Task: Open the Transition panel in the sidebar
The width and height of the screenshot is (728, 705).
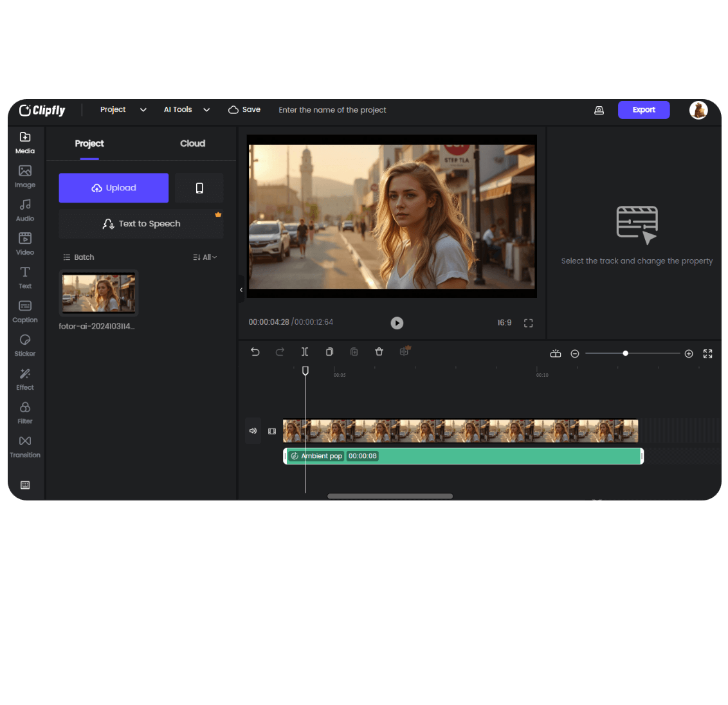Action: tap(24, 447)
